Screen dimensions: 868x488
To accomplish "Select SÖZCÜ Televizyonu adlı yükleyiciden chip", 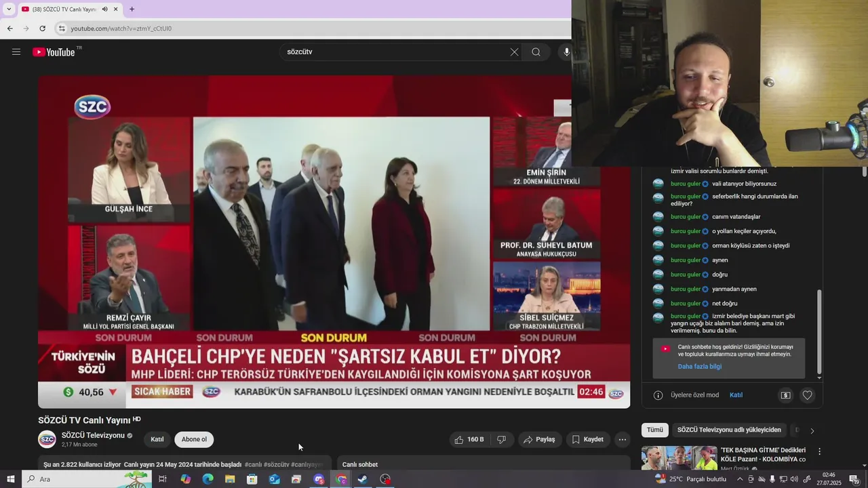I will tap(729, 430).
